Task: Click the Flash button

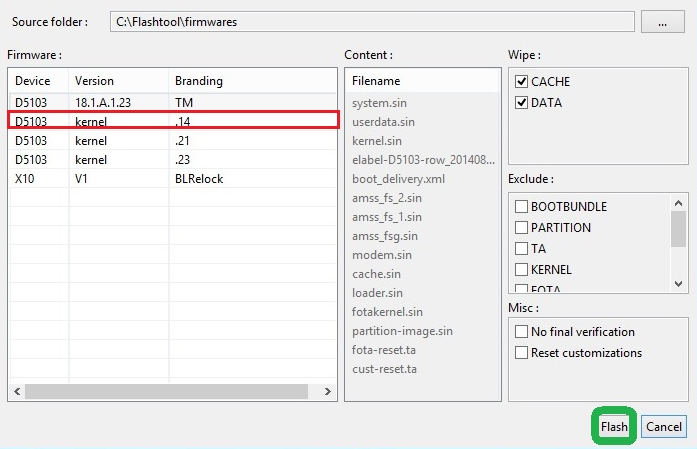Action: click(x=614, y=427)
